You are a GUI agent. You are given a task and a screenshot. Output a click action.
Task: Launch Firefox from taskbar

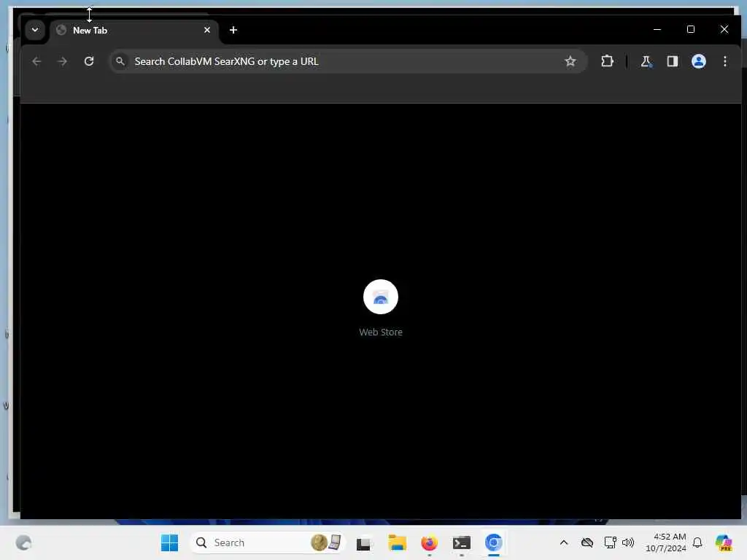click(x=429, y=543)
